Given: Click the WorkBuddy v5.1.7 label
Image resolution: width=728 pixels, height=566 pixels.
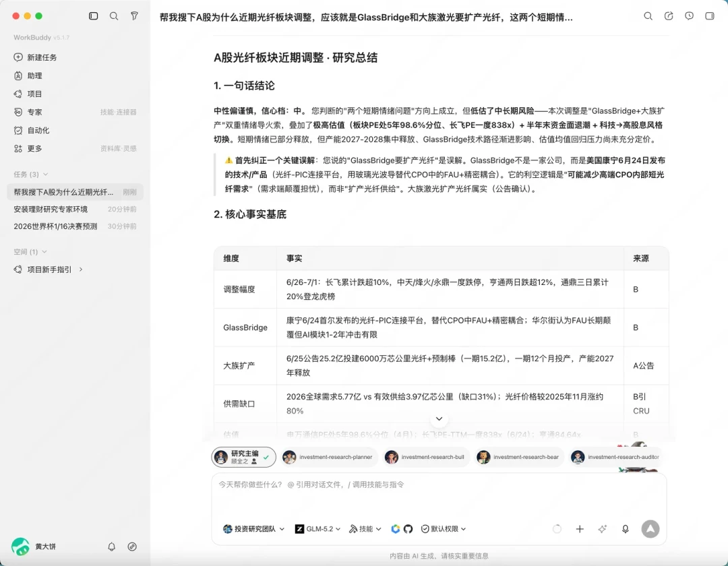Looking at the screenshot, I should 41,38.
